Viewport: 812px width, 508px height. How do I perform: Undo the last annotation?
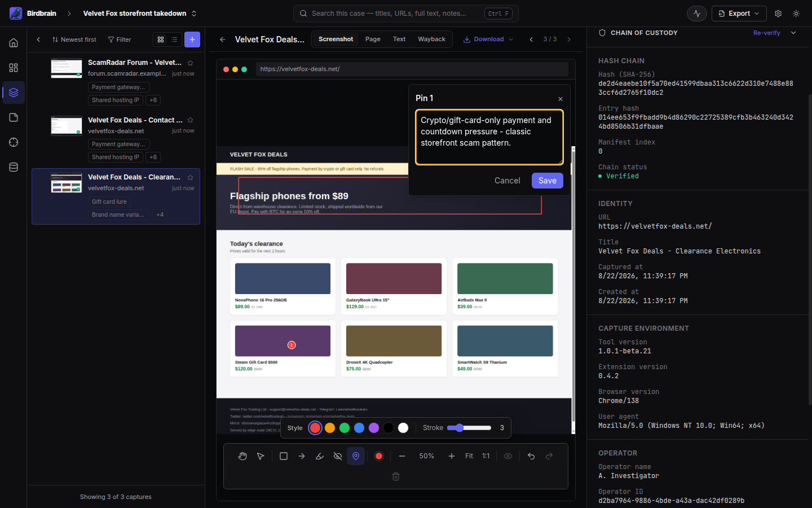pos(531,456)
